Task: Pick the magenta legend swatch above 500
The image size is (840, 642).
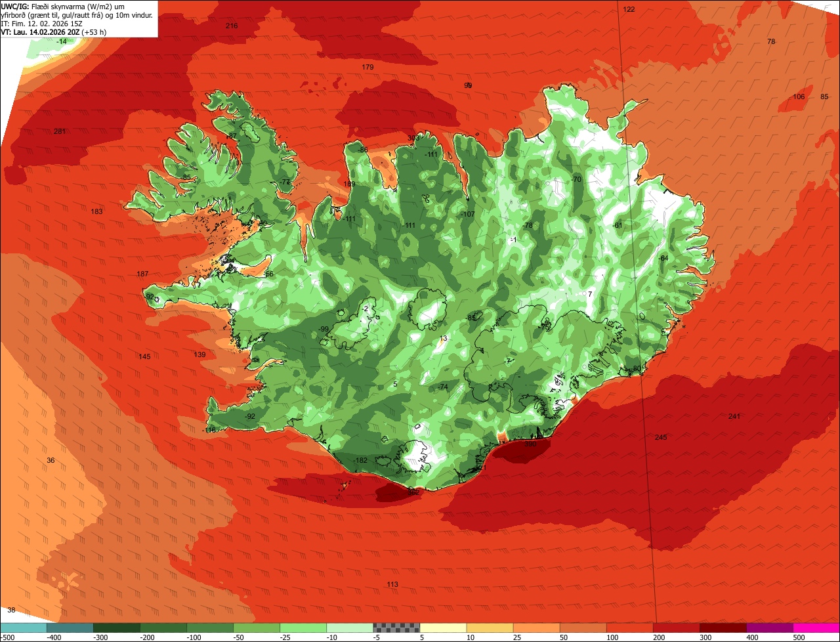Action: [x=816, y=628]
